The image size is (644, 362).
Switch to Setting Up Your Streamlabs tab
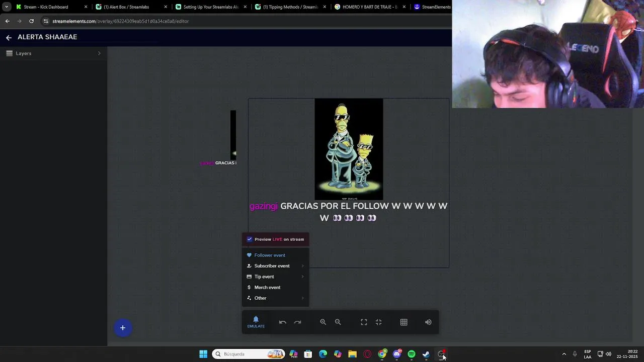(x=211, y=7)
